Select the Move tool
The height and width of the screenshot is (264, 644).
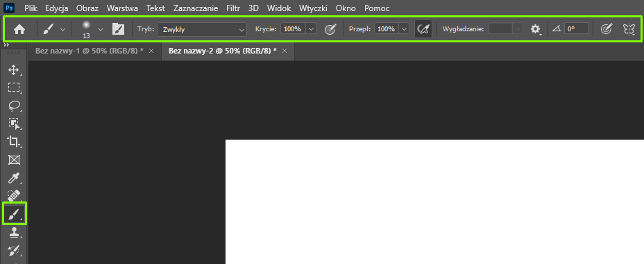(14, 70)
